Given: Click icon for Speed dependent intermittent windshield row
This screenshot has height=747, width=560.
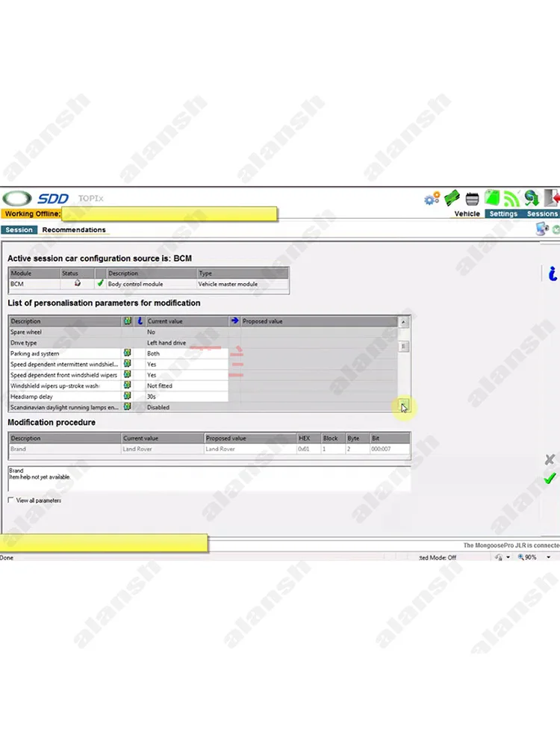Looking at the screenshot, I should pos(127,364).
